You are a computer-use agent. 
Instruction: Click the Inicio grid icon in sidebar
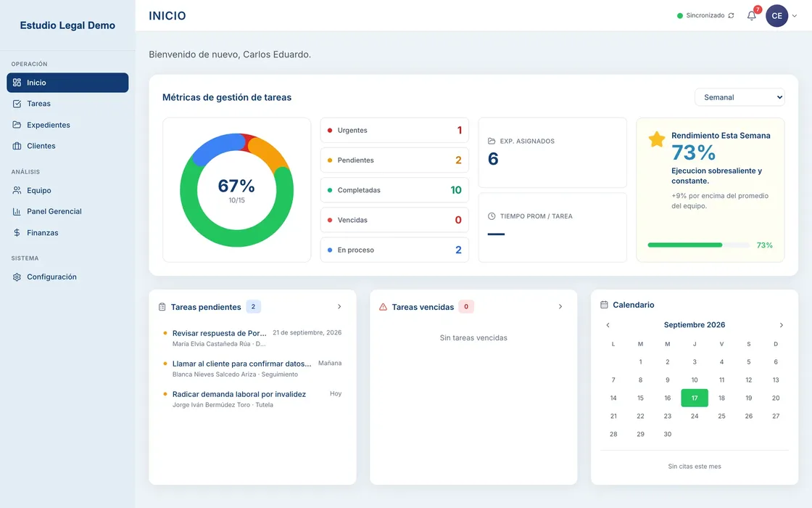17,83
